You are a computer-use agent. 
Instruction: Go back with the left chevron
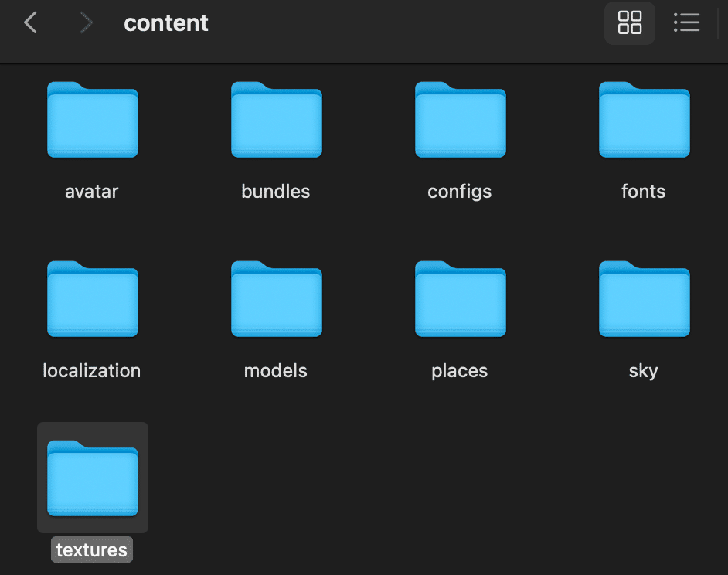click(31, 22)
